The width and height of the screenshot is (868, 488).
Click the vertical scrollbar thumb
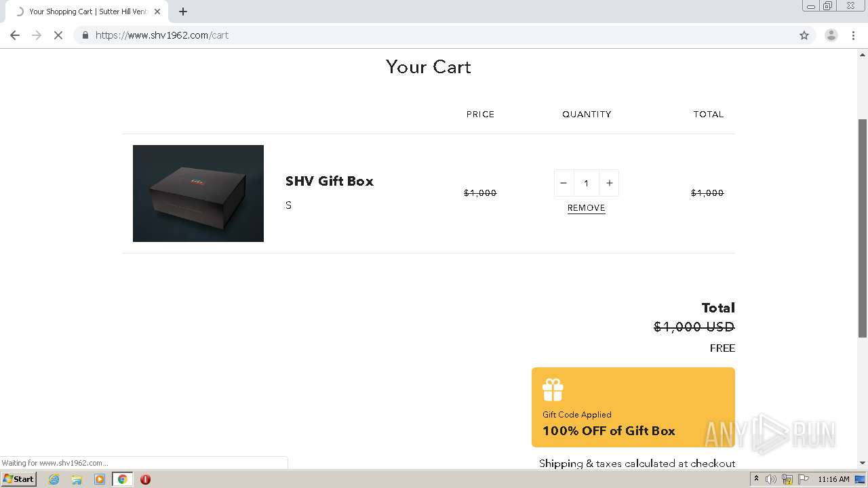click(x=863, y=228)
